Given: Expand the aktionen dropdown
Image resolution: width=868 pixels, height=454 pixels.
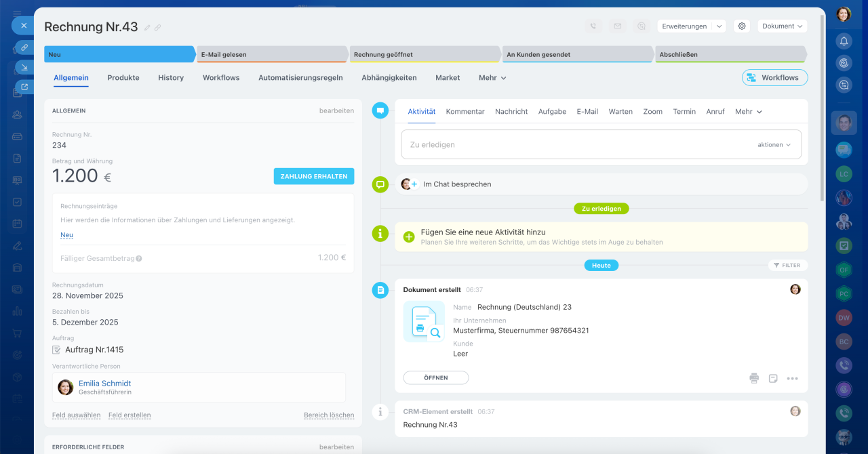Looking at the screenshot, I should 774,145.
